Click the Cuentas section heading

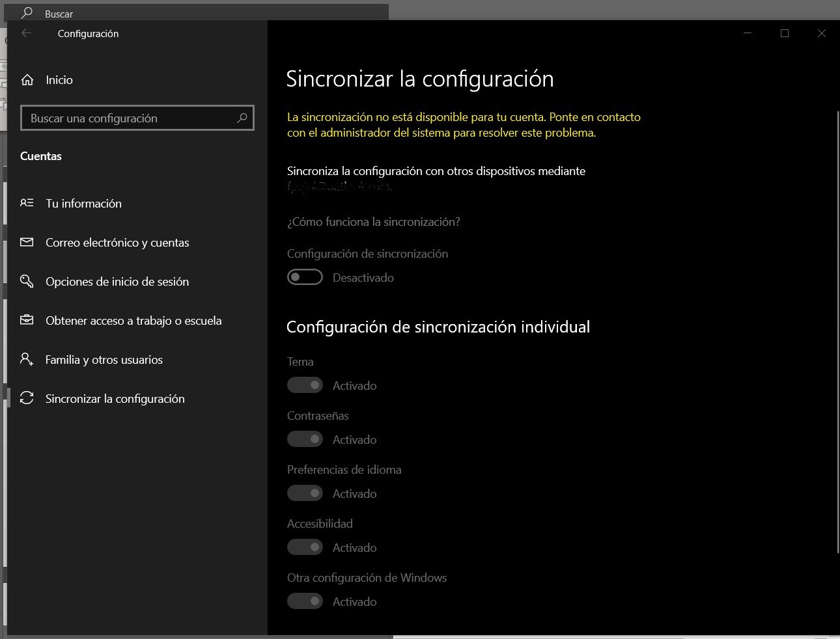(x=41, y=156)
